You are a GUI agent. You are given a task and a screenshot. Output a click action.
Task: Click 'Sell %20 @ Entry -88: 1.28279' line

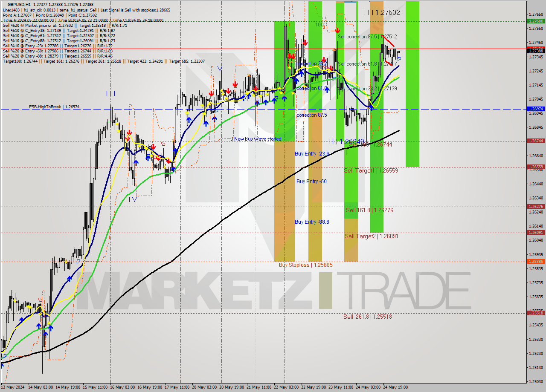58,56
